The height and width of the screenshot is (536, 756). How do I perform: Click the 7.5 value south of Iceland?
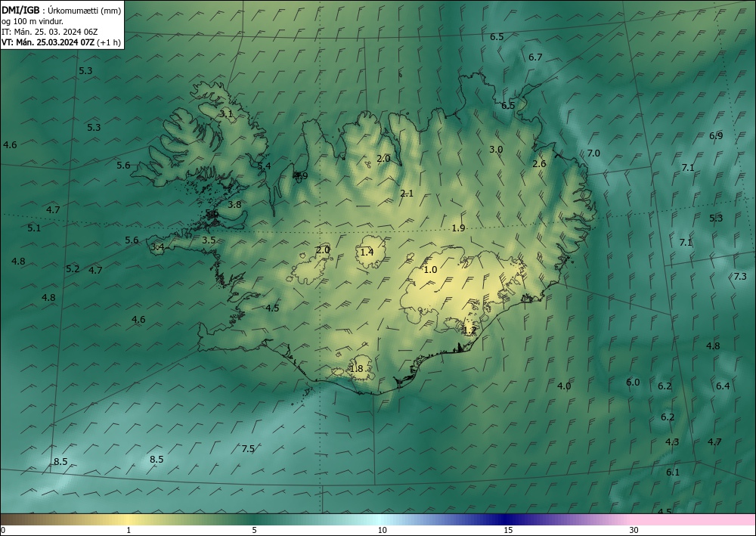click(x=248, y=449)
